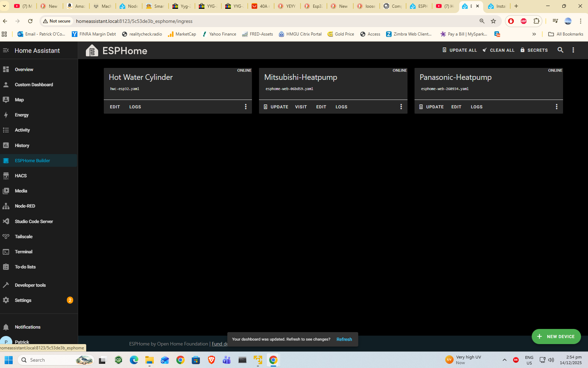Viewport: 588px width, 368px height.
Task: Open the Media icon in sidebar
Action: click(6, 191)
